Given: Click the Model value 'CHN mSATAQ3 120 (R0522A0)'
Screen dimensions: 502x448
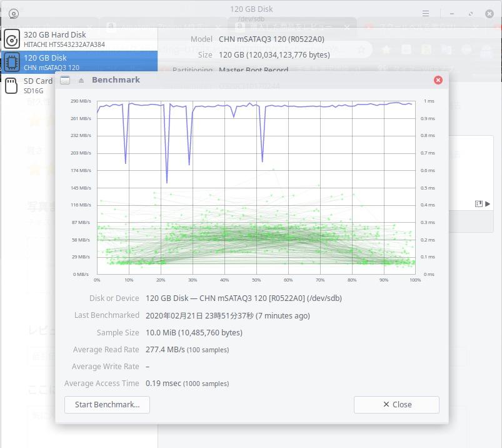Looking at the screenshot, I should 271,39.
